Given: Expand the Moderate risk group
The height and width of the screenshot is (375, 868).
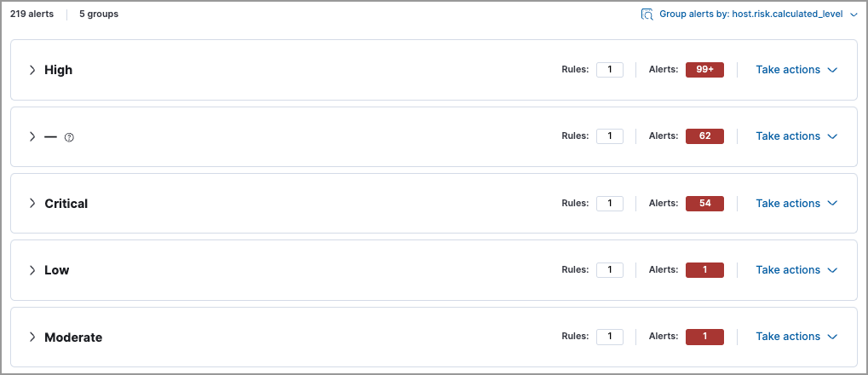Looking at the screenshot, I should (x=32, y=337).
